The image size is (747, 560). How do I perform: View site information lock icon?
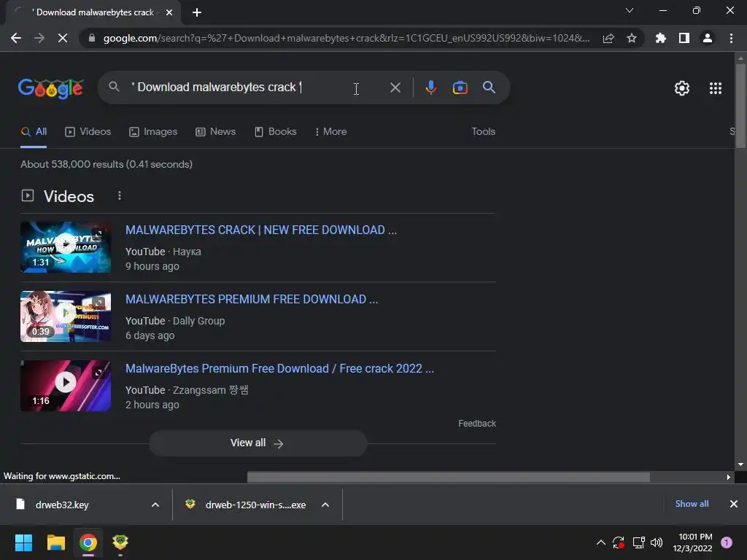pyautogui.click(x=91, y=38)
